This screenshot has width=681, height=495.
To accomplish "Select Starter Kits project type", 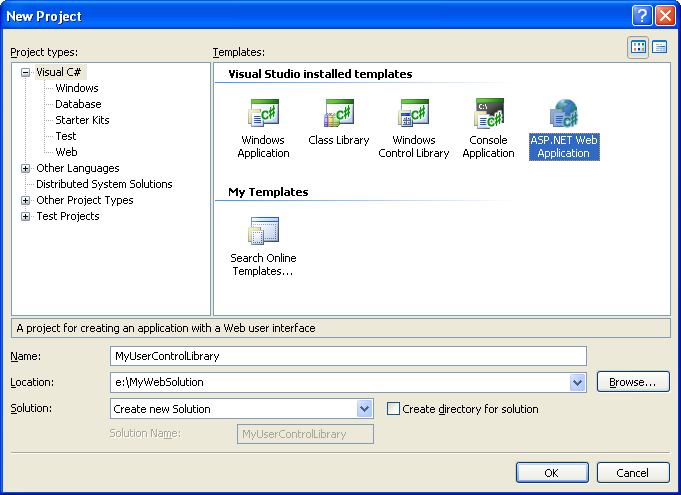I will pos(82,120).
